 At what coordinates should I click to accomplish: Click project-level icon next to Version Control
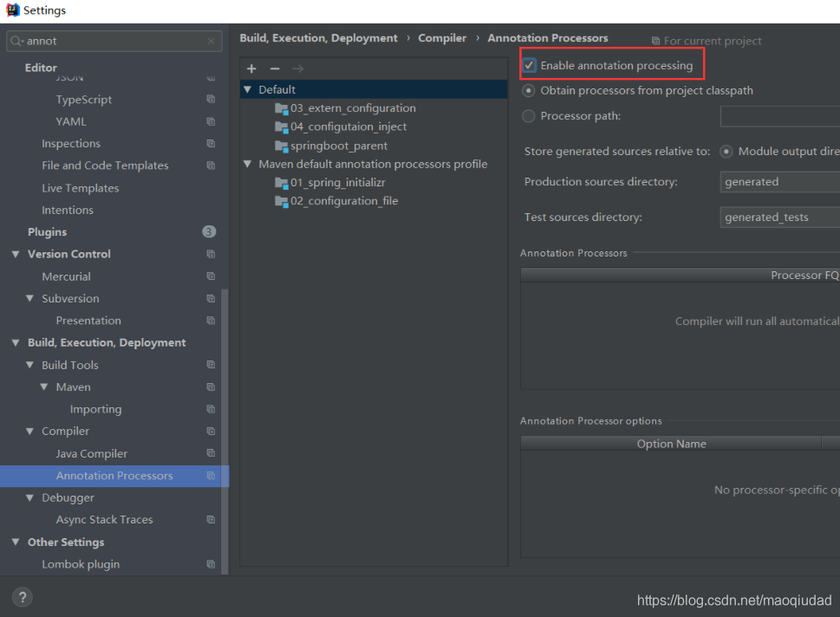click(211, 254)
